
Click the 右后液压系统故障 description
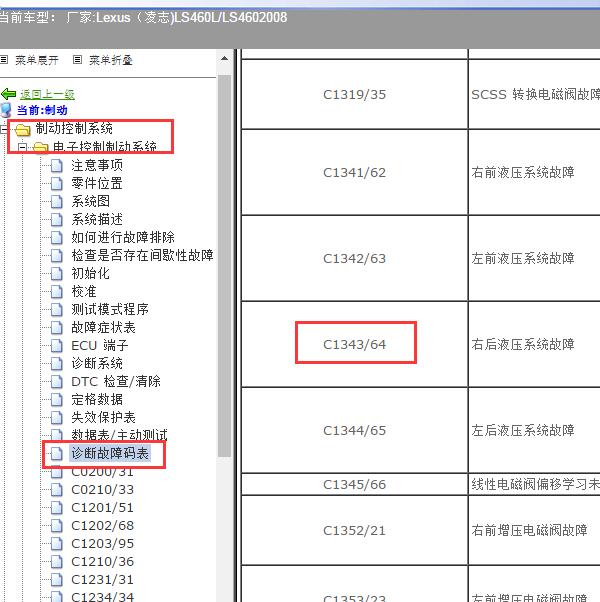(x=523, y=344)
